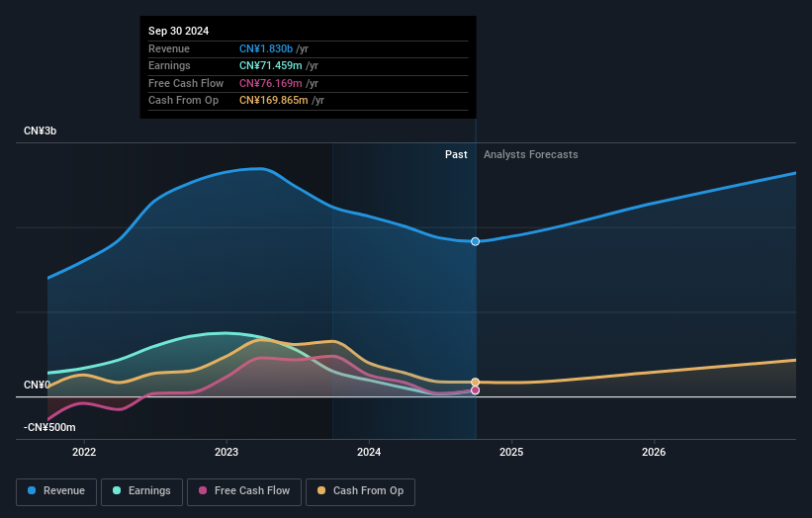Click the Analysts Forecasts label
812x518 pixels.
(x=531, y=154)
